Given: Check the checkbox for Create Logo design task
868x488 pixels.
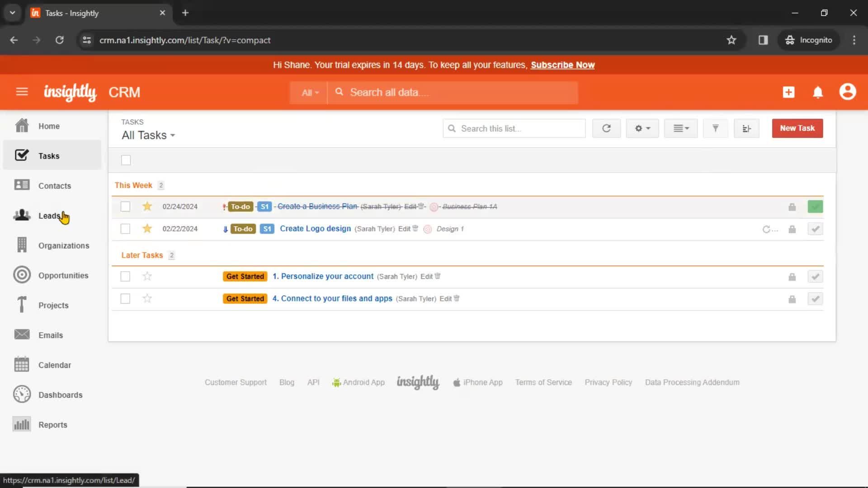Looking at the screenshot, I should (x=125, y=229).
